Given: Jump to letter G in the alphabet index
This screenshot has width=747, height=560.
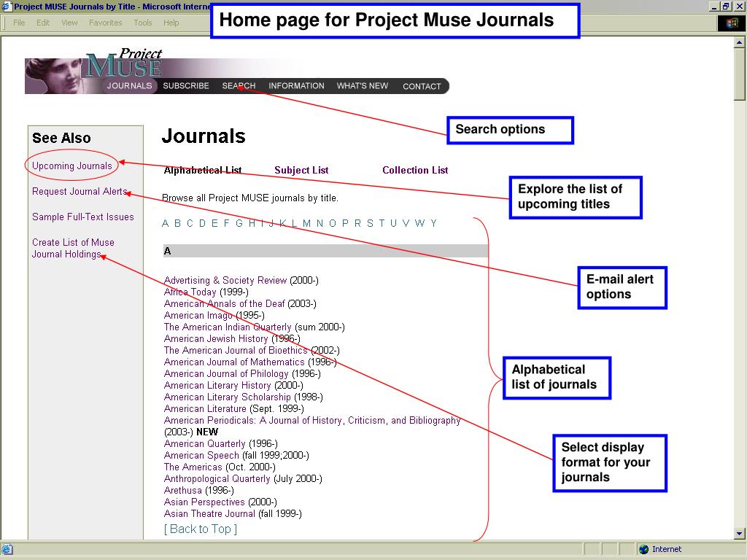Looking at the screenshot, I should (239, 223).
